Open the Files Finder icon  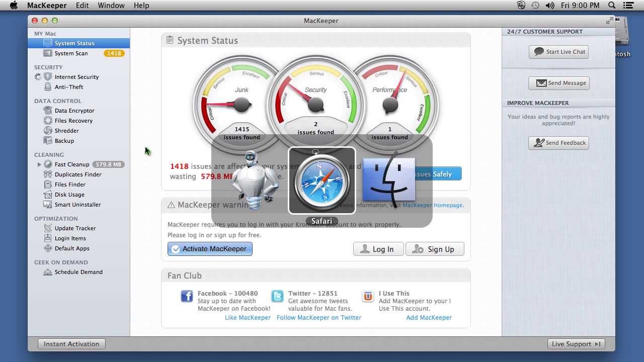coord(48,185)
